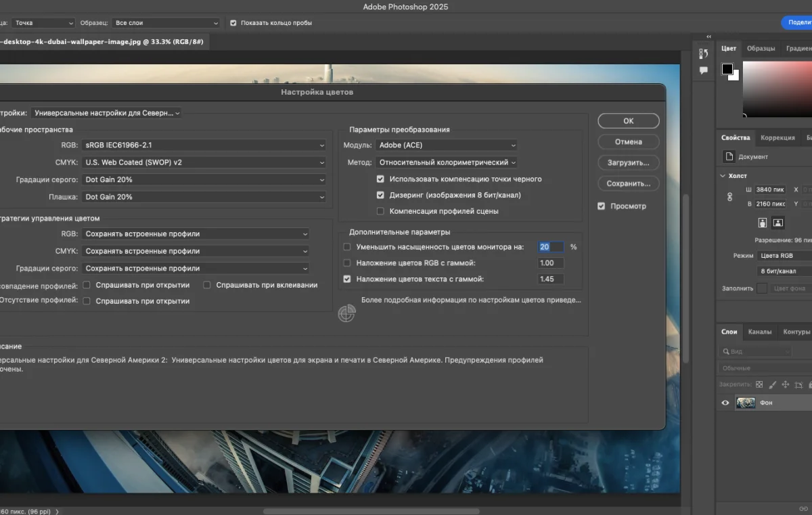
Task: Expand the Модуль Adobe (ACE) dropdown
Action: tap(447, 145)
